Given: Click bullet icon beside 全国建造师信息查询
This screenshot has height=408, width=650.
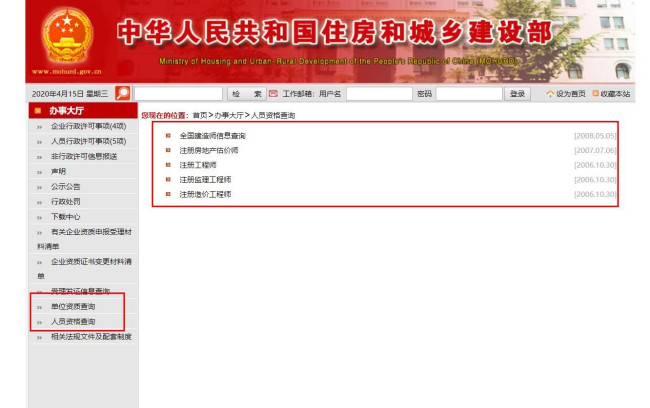Looking at the screenshot, I should 168,135.
